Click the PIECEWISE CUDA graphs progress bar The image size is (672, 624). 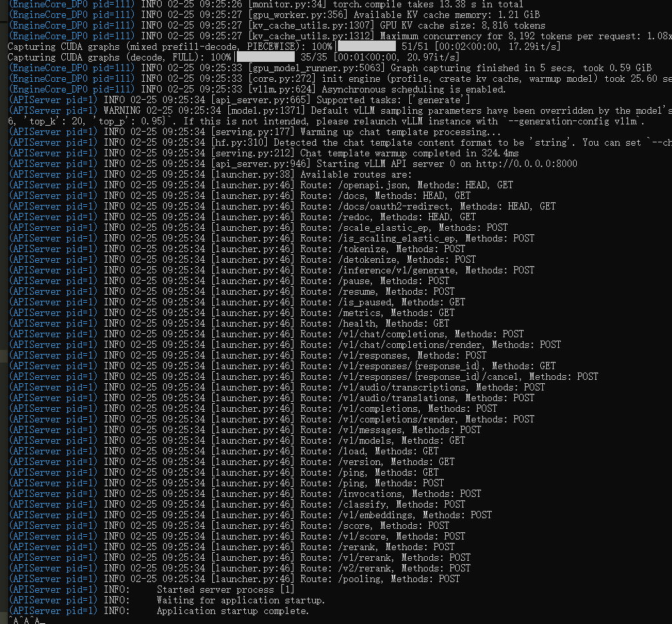[367, 47]
